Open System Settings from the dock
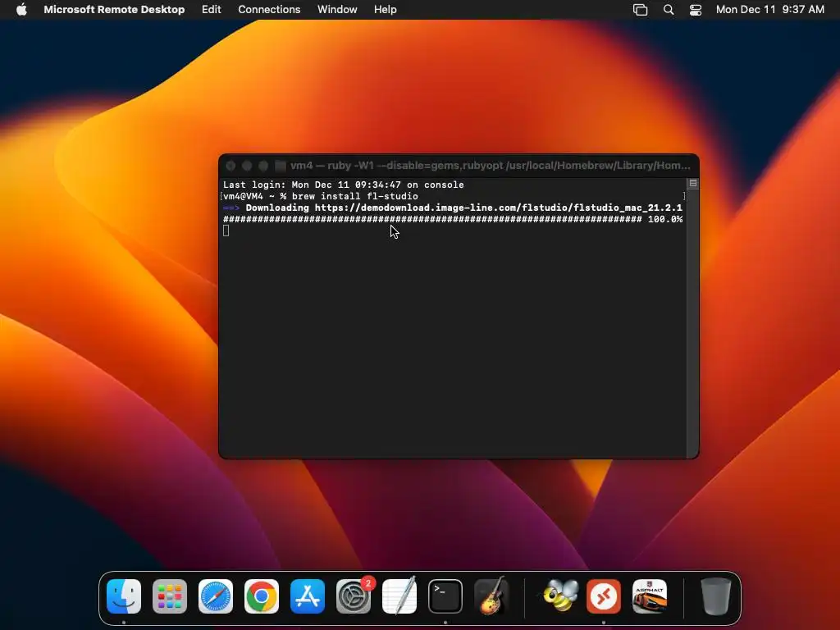 (354, 596)
